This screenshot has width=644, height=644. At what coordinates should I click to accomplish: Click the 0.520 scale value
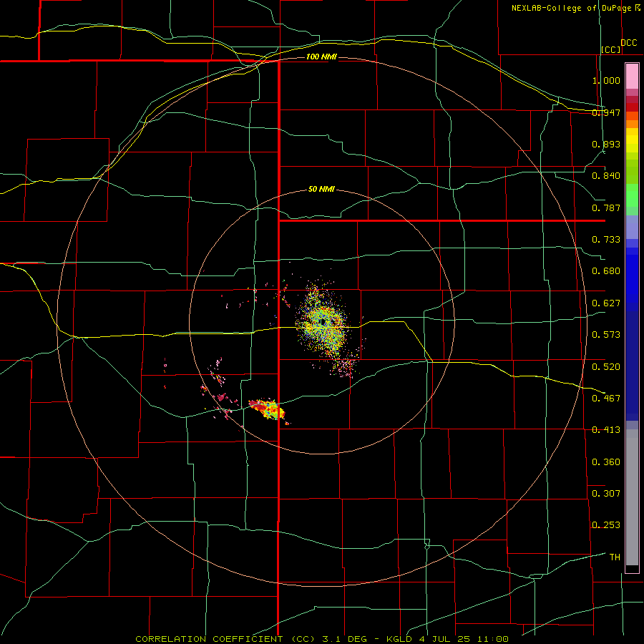(x=606, y=366)
